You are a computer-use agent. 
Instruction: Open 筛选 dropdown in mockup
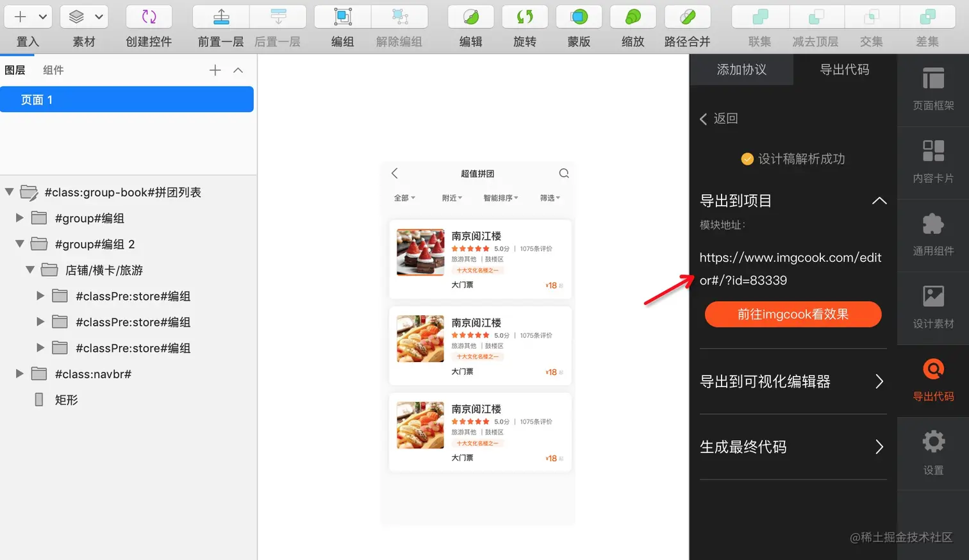click(x=550, y=198)
